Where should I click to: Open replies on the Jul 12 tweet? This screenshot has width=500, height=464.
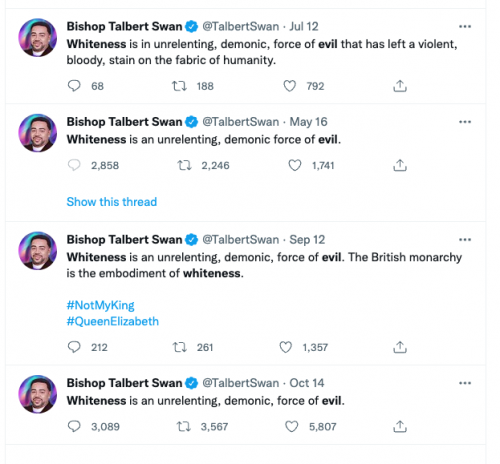[74, 86]
